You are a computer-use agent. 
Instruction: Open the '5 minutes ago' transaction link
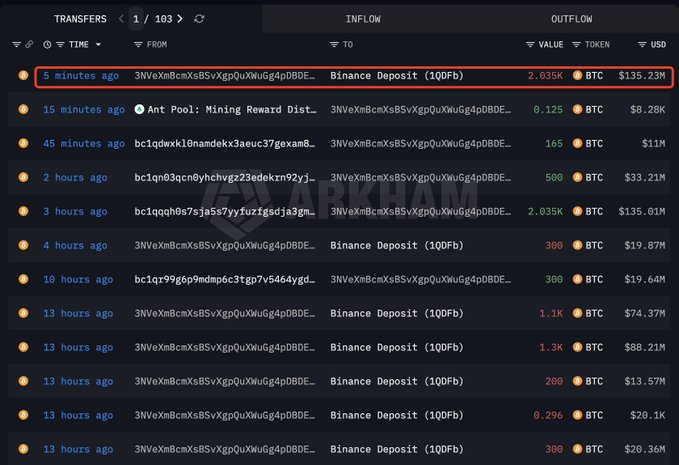pyautogui.click(x=80, y=76)
